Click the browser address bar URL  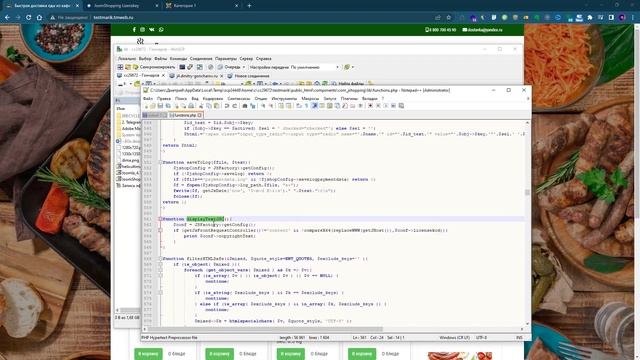(113, 18)
